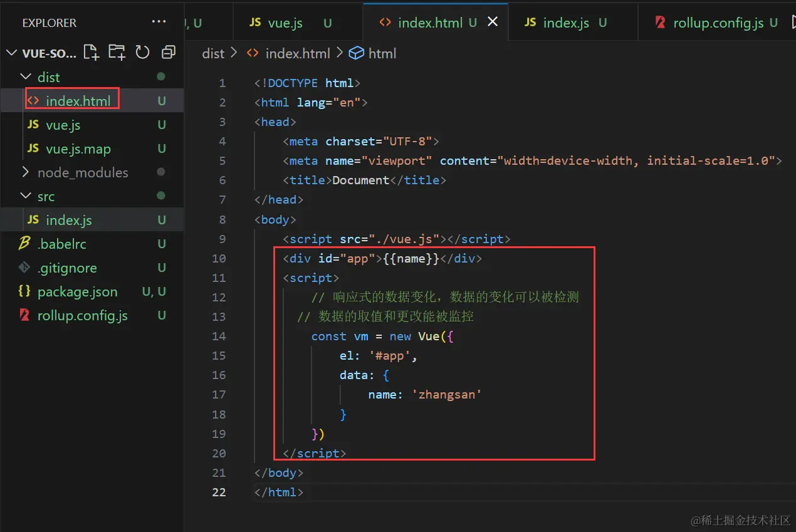Click the HTML icon in the index.html tab
This screenshot has width=796, height=532.
(385, 23)
